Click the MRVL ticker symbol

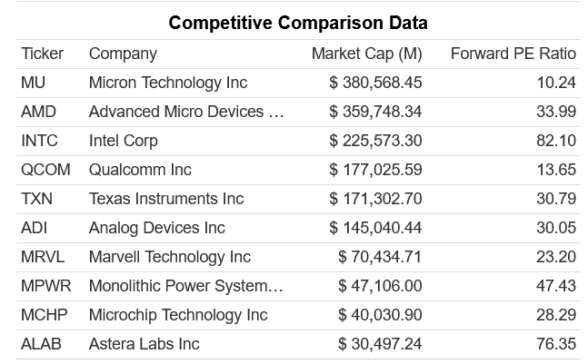(43, 257)
